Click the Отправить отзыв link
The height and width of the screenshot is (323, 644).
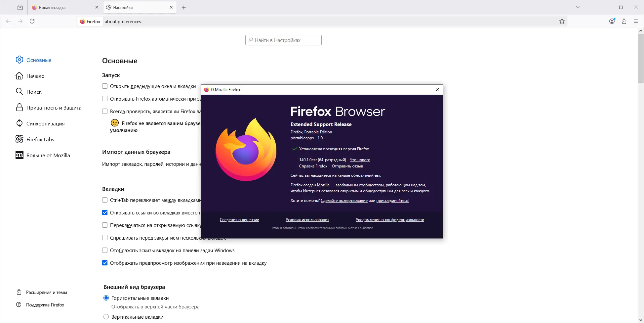coord(347,166)
